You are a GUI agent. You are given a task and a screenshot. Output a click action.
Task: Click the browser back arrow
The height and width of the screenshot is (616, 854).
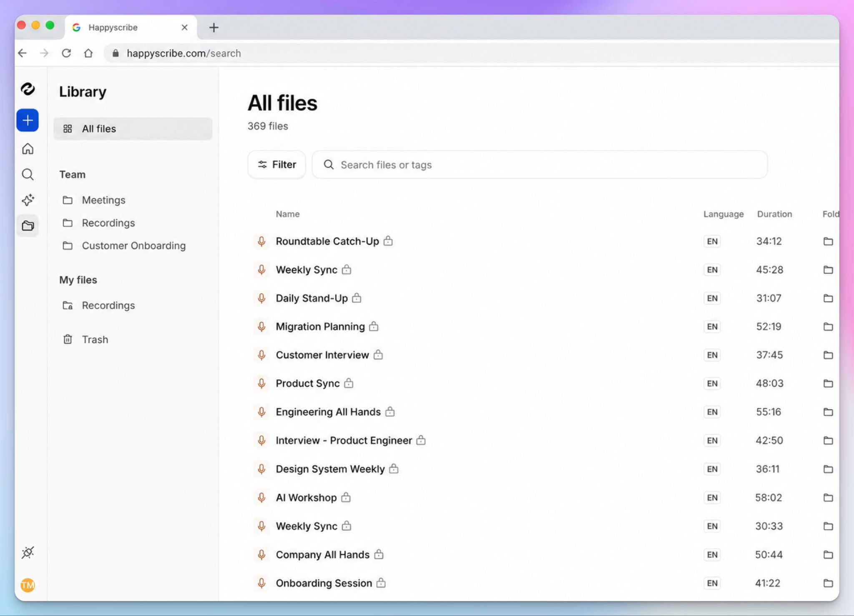click(23, 53)
